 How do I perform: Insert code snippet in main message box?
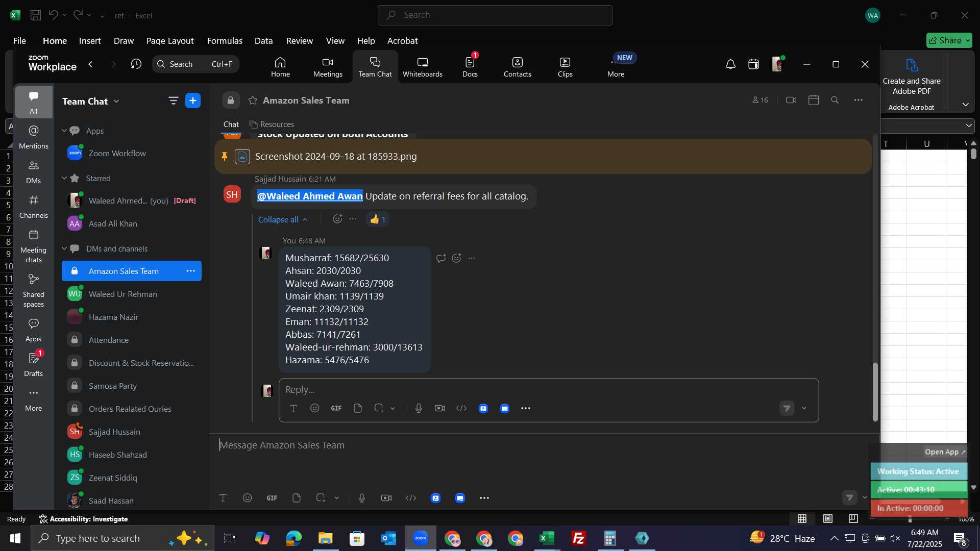point(411,498)
